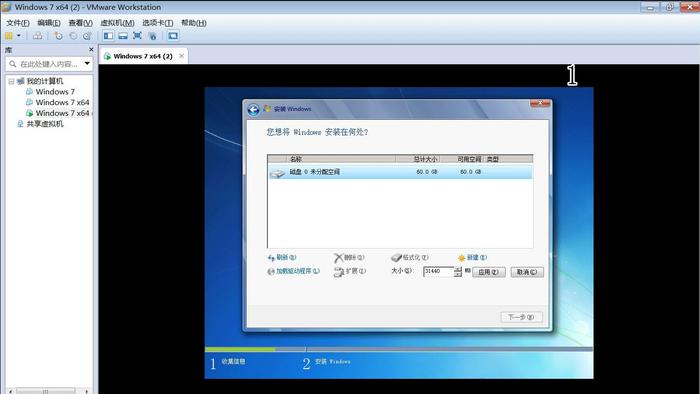The image size is (700, 394).
Task: Open the 文件(F) menu
Action: pyautogui.click(x=17, y=23)
